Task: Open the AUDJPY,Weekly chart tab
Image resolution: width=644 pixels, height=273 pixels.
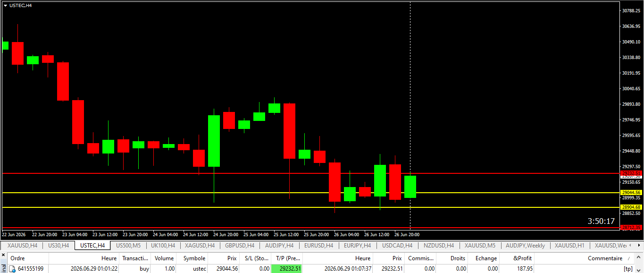Action: [525, 246]
